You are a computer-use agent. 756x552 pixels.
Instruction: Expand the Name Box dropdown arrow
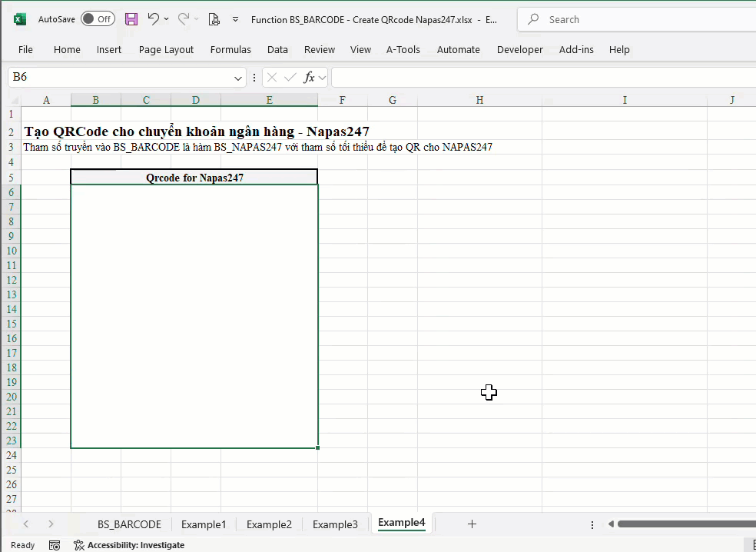coord(237,78)
